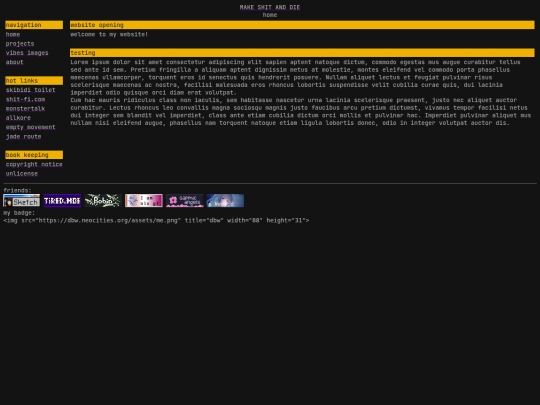The image size is (540, 405).
Task: Visit the shit-fi.com link
Action: [x=25, y=100]
